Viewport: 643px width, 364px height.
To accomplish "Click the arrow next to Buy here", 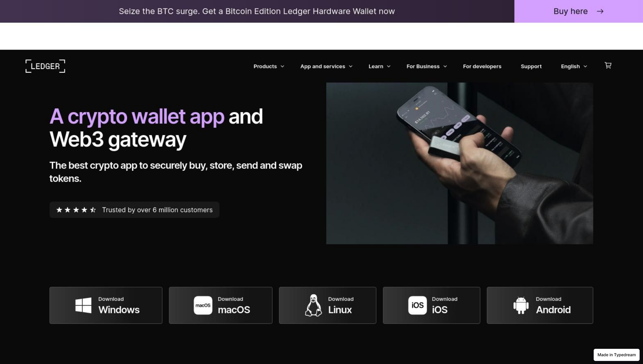I will pos(600,11).
